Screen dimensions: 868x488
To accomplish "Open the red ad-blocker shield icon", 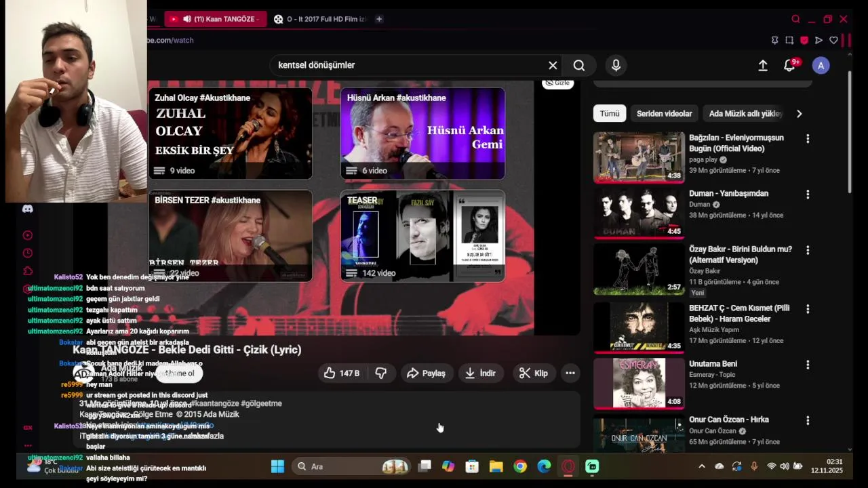I will tap(804, 41).
